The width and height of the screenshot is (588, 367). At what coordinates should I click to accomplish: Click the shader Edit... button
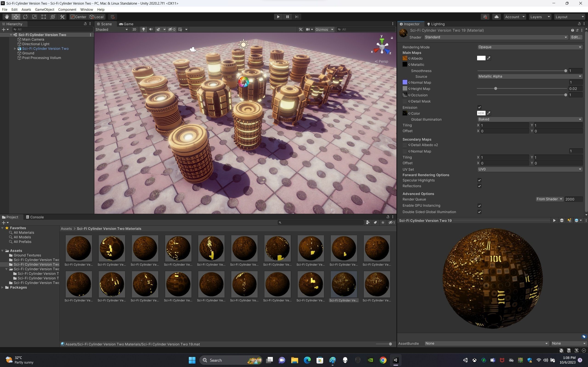click(x=575, y=37)
